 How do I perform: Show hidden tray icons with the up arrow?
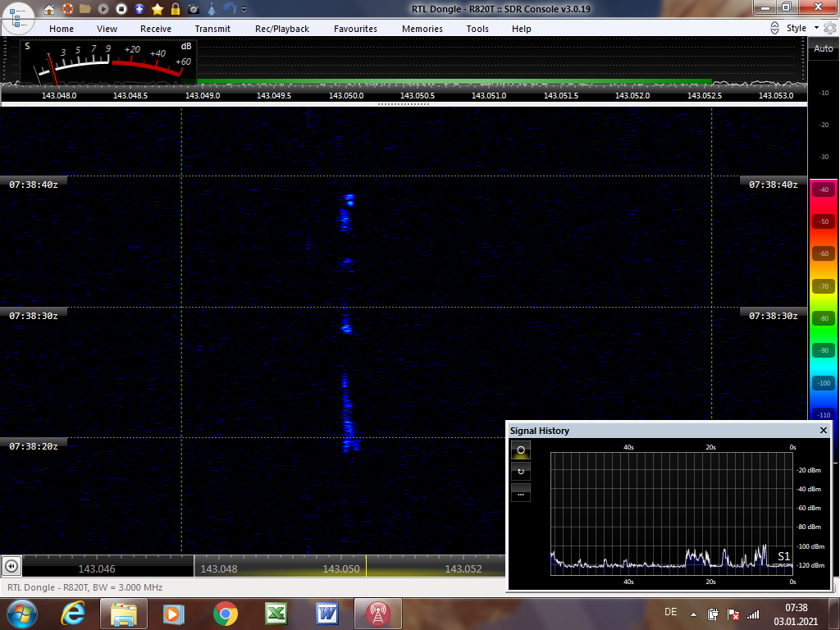tap(693, 614)
